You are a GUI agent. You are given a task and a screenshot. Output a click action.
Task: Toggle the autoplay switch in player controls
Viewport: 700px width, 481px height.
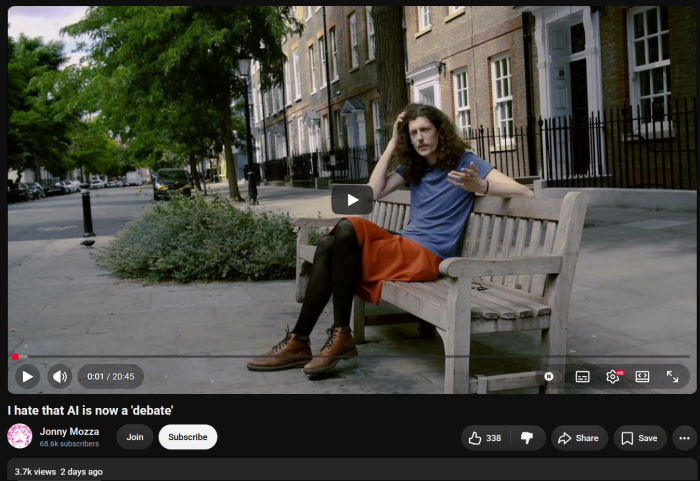point(549,376)
